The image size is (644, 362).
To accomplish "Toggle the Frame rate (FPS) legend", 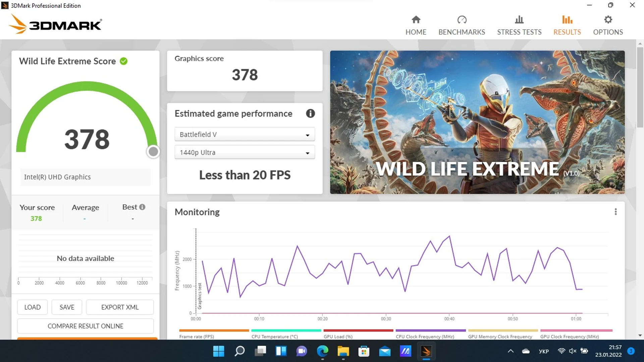I will 214,334.
